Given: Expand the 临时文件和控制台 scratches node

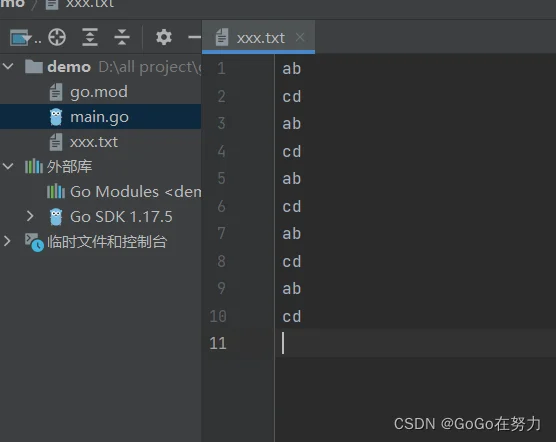Looking at the screenshot, I should click(7, 241).
